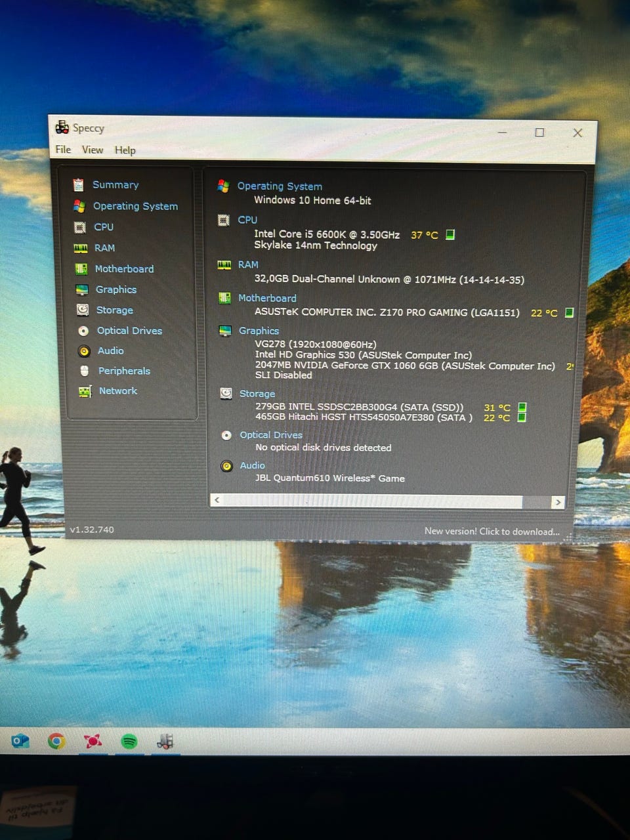Image resolution: width=630 pixels, height=840 pixels.
Task: Click the Network icon in sidebar
Action: [85, 391]
